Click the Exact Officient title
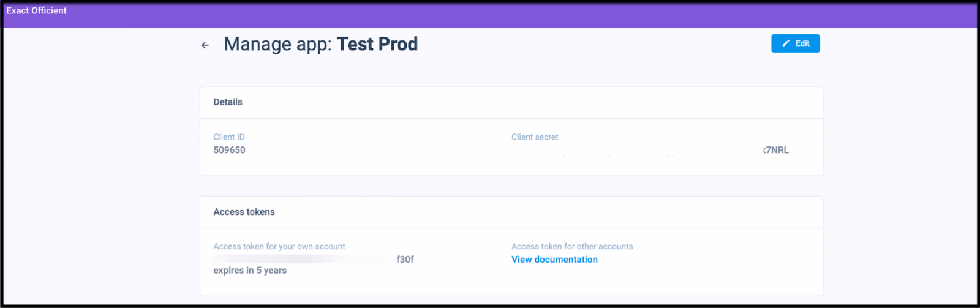The image size is (980, 308). click(x=37, y=10)
